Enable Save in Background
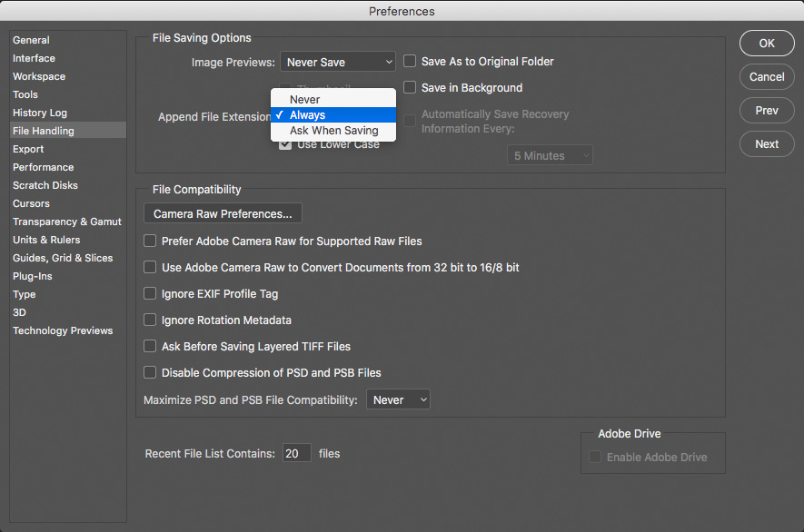Screen dimensions: 804x532 coord(409,87)
